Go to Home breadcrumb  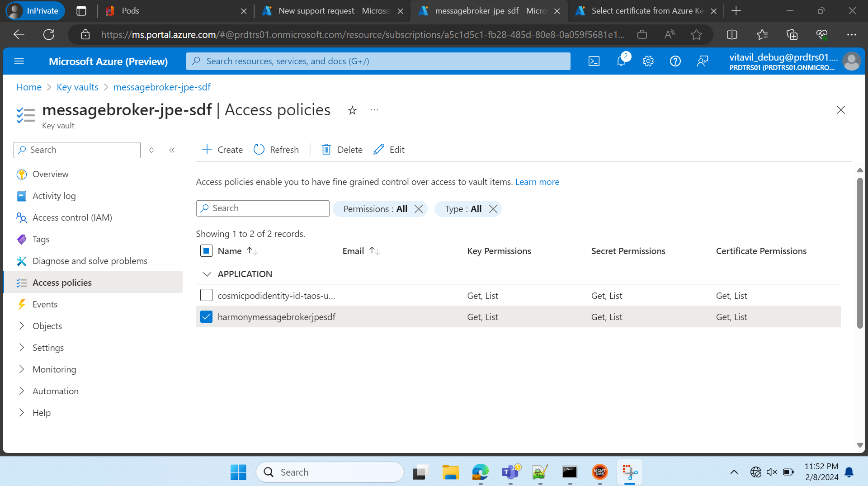29,87
